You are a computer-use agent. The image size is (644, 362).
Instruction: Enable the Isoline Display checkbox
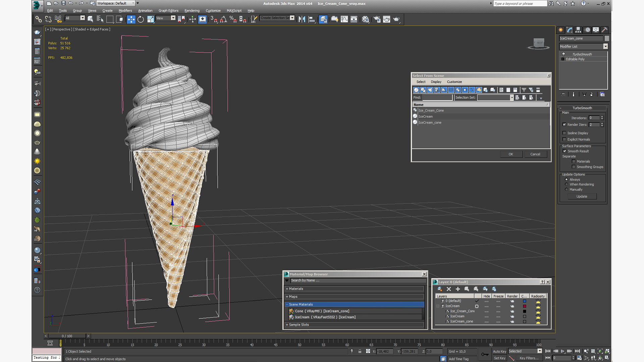[564, 133]
